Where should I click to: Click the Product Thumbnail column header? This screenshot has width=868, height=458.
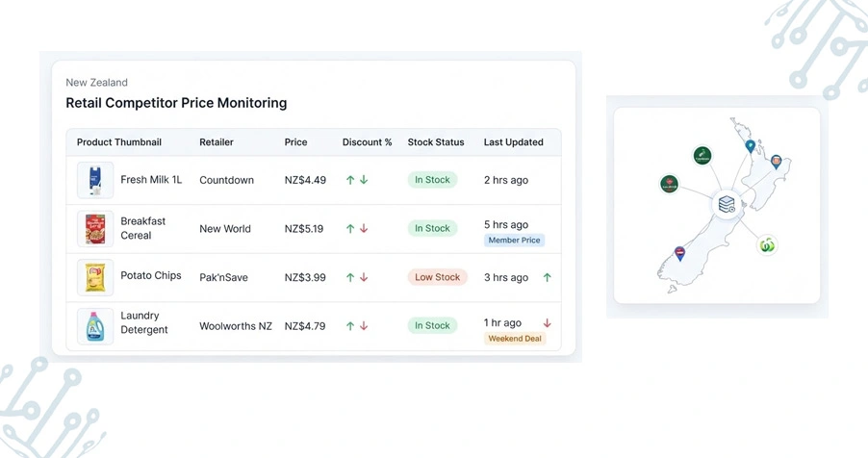click(x=119, y=142)
